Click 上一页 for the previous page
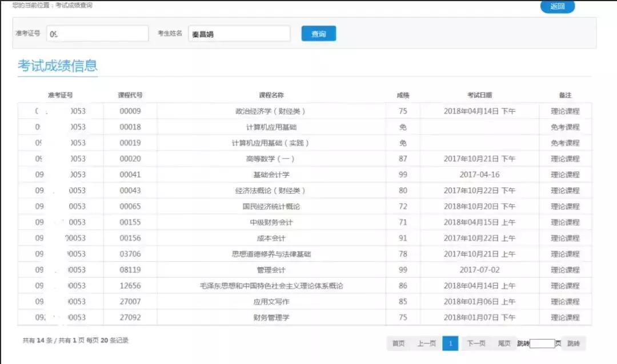This screenshot has height=364, width=617. (426, 343)
